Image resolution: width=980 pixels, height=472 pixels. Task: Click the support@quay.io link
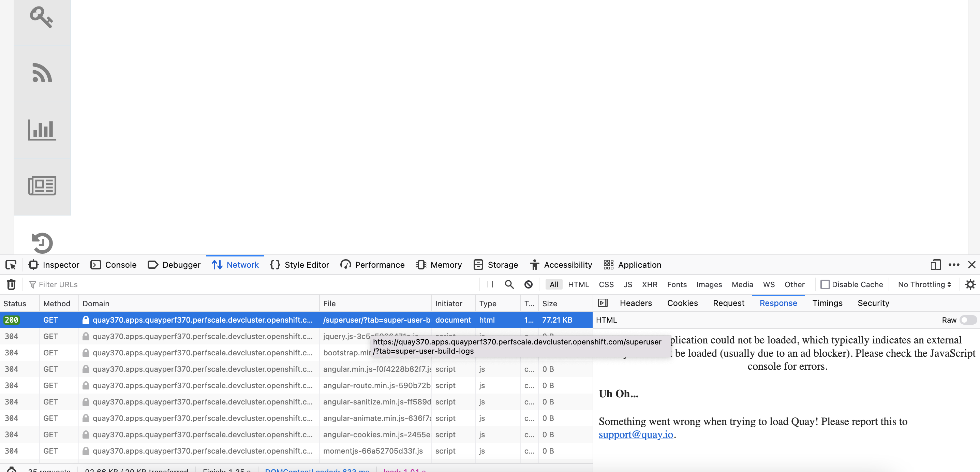point(636,435)
